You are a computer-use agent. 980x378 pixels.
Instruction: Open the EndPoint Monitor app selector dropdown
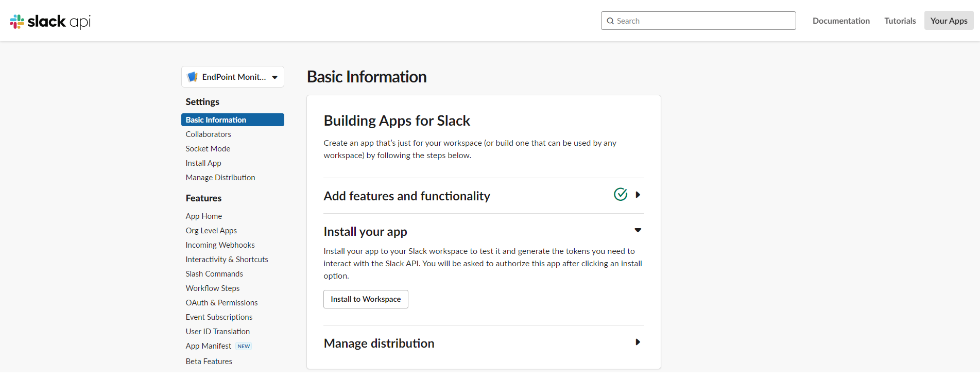pyautogui.click(x=233, y=77)
